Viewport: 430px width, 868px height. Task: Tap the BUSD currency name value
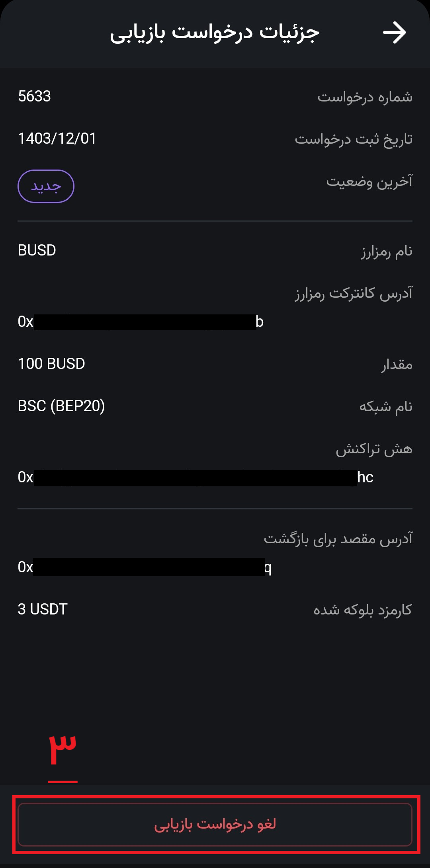click(x=37, y=250)
